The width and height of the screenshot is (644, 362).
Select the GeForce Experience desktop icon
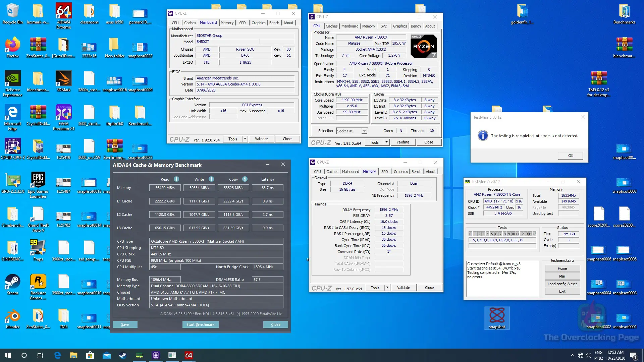pyautogui.click(x=12, y=84)
